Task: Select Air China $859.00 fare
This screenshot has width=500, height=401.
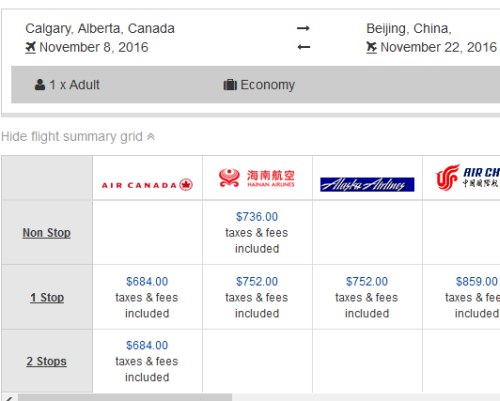Action: point(477,281)
